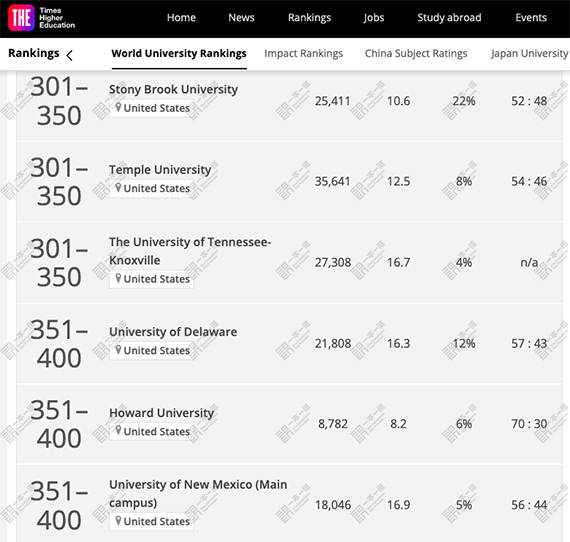Click the location pin under Temple University
Image resolution: width=570 pixels, height=542 pixels.
point(118,188)
